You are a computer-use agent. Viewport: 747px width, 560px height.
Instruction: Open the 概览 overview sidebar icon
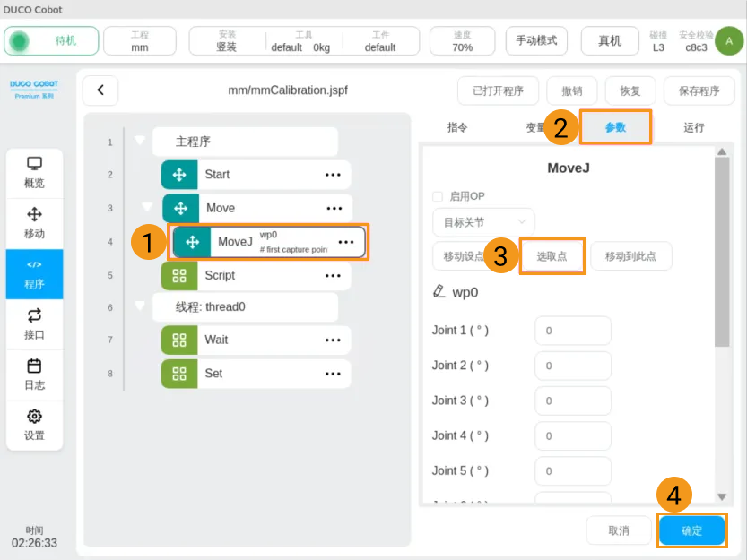(34, 171)
